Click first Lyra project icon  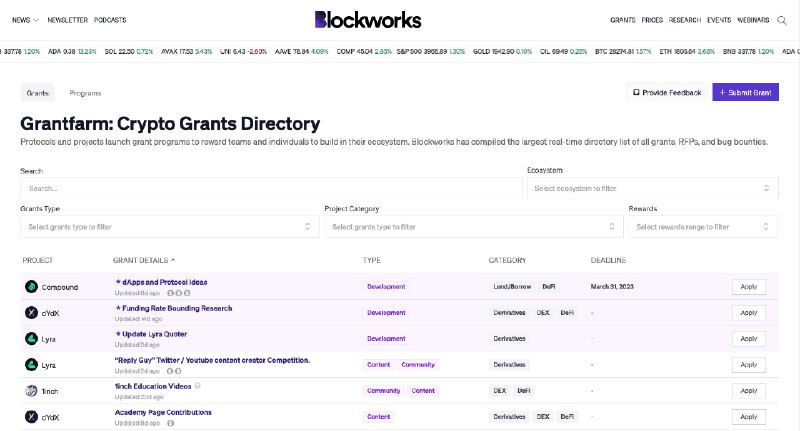click(31, 339)
